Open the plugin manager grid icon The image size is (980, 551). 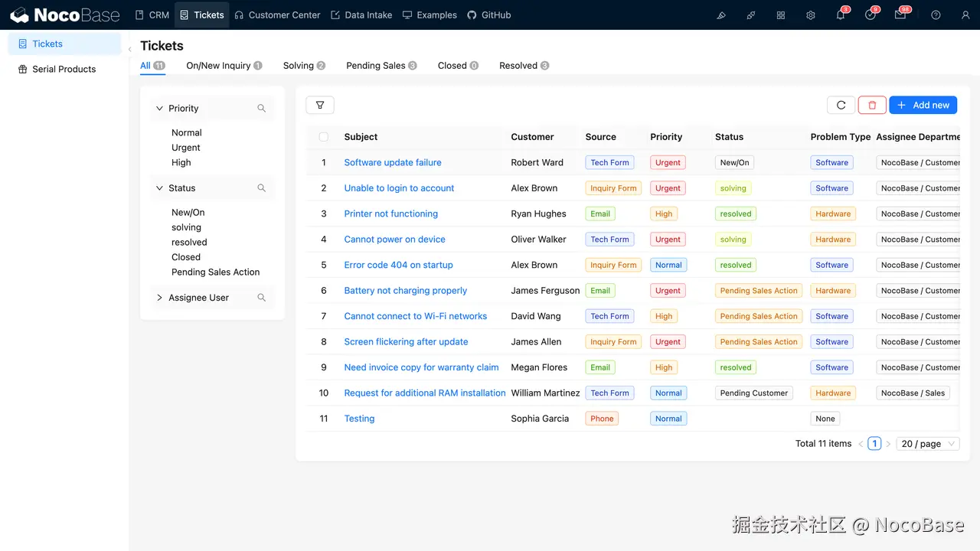(x=780, y=15)
